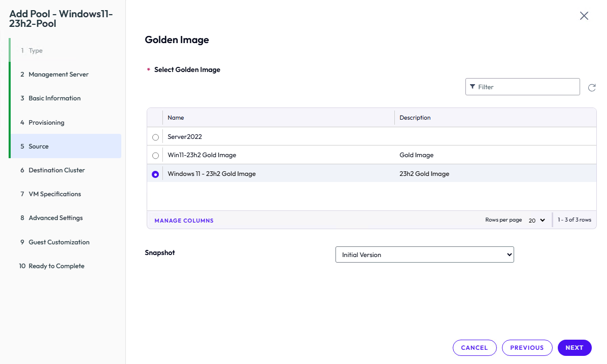This screenshot has height=364, width=607.
Task: Click the CANCEL button
Action: coord(474,348)
